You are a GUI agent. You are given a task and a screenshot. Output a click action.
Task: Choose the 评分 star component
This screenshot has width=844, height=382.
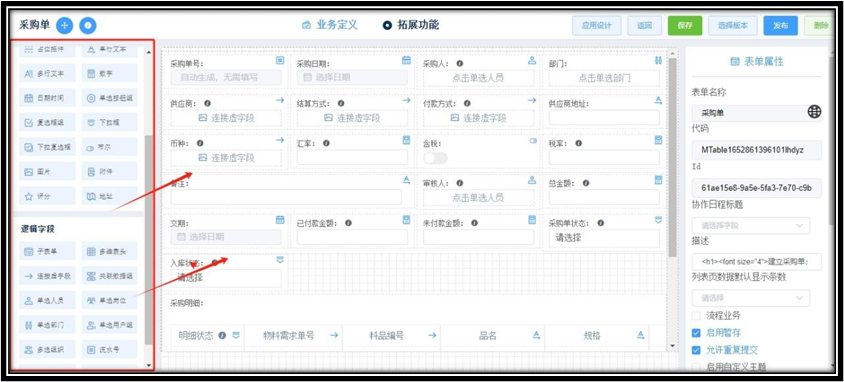pos(47,196)
